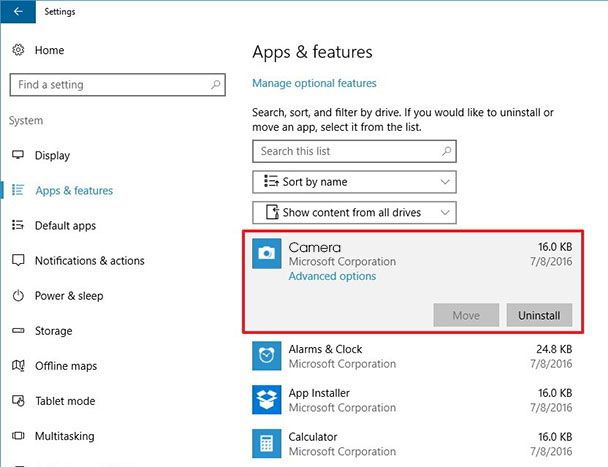608x467 pixels.
Task: Open Home via the gear icon
Action: coord(18,50)
